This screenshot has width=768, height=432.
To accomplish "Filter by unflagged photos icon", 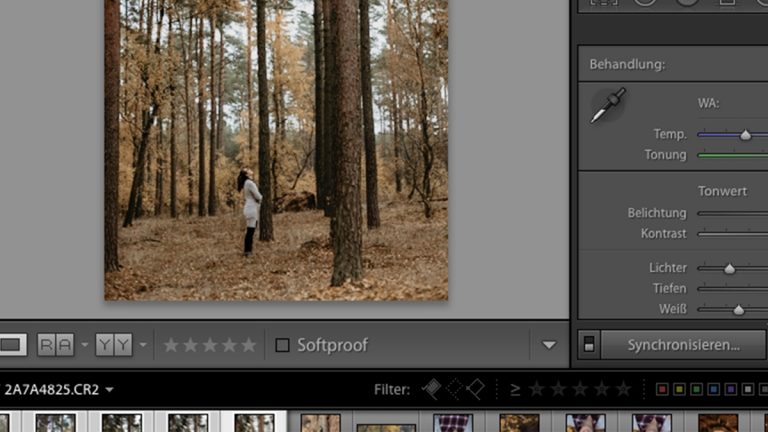I will click(x=453, y=389).
